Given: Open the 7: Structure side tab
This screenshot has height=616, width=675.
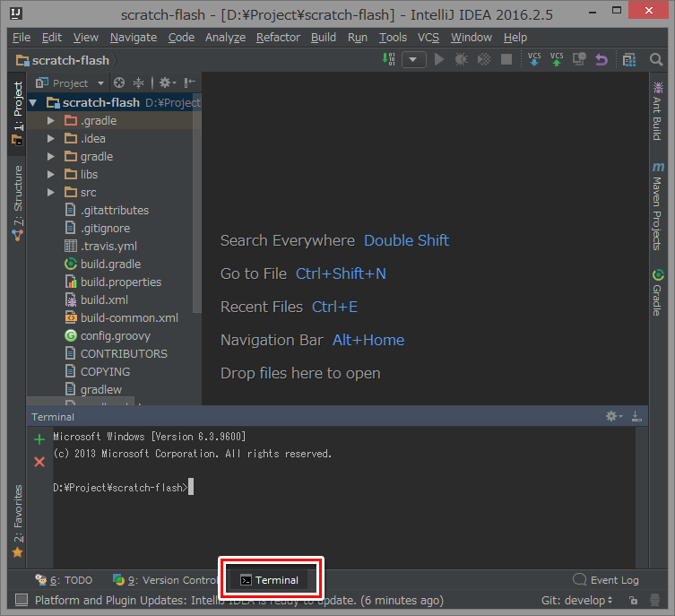Looking at the screenshot, I should point(17,203).
